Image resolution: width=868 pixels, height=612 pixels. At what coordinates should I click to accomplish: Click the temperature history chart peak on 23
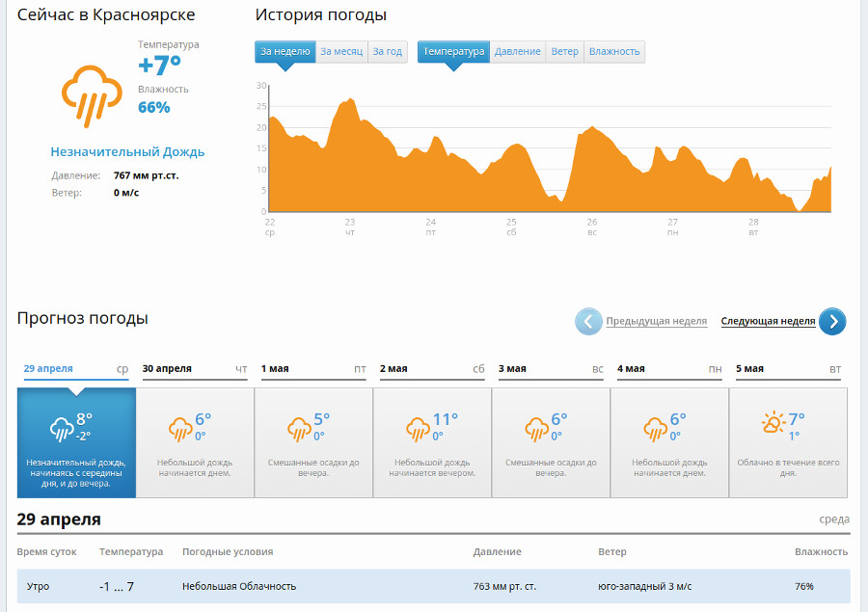pyautogui.click(x=351, y=100)
